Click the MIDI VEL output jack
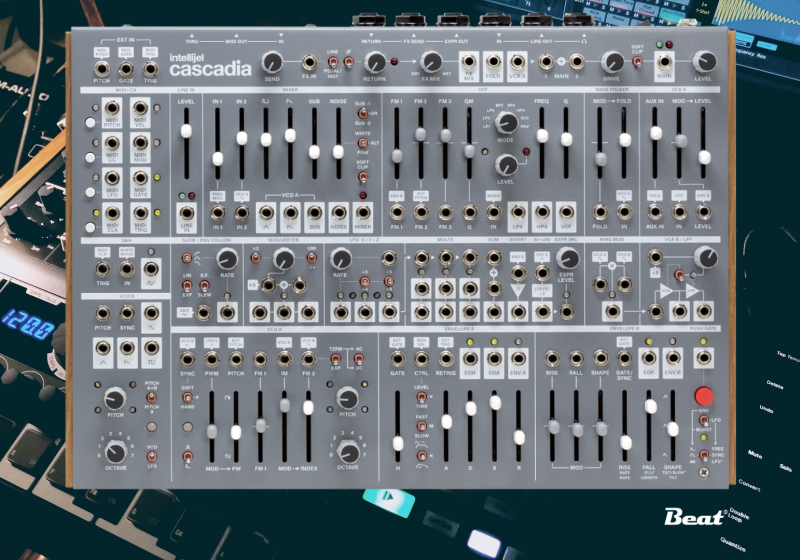Image resolution: width=800 pixels, height=560 pixels. (140, 109)
